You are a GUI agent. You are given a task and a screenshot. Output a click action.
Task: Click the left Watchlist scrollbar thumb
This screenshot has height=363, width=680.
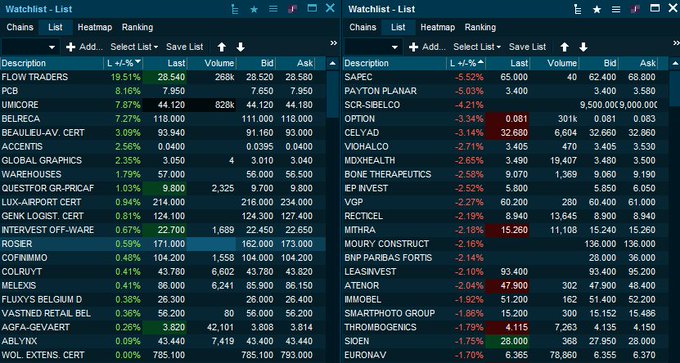tap(333, 94)
